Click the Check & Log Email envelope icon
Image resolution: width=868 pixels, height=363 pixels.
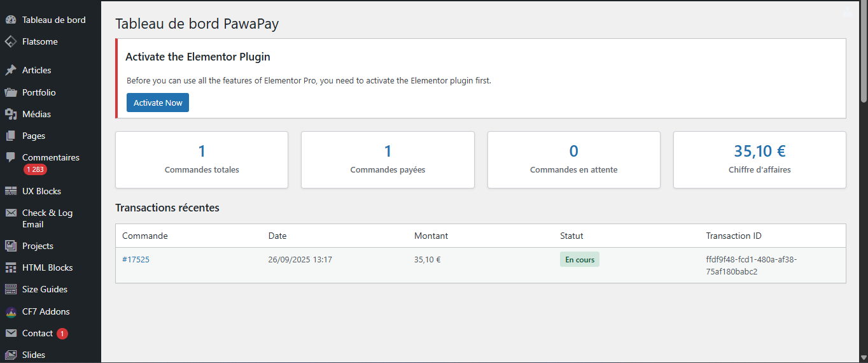(10, 213)
